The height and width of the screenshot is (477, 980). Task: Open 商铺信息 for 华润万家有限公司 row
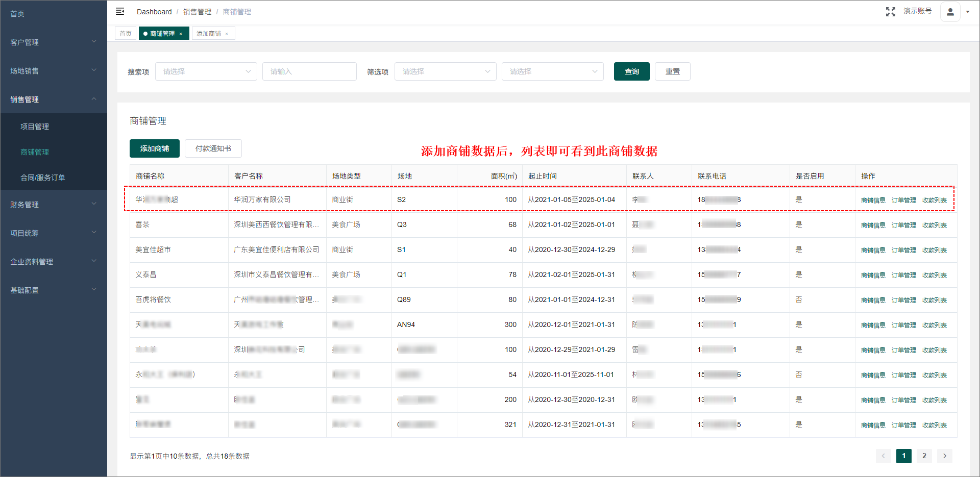[873, 200]
